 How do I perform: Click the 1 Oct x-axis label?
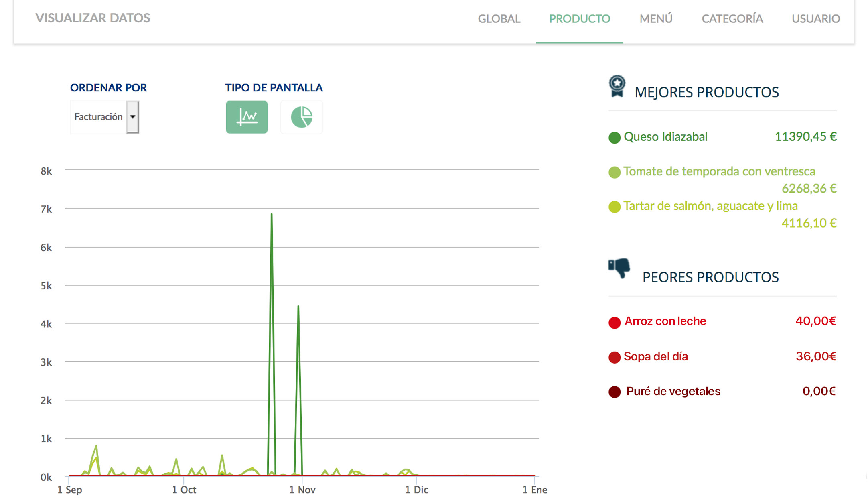pos(184,490)
